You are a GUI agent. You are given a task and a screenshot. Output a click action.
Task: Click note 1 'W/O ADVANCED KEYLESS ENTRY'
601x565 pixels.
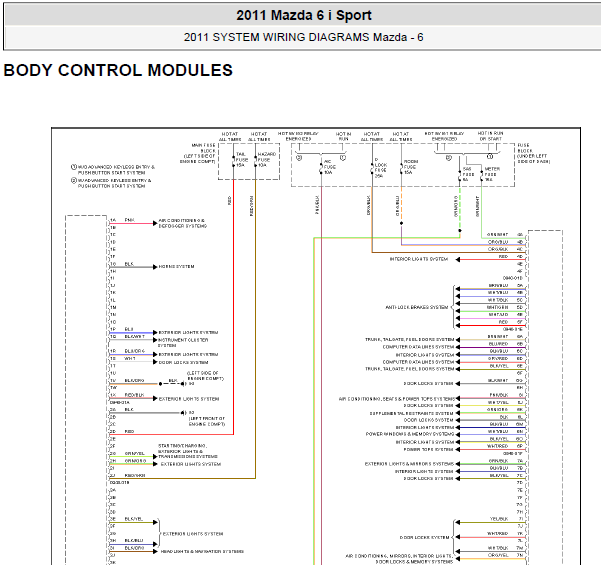coord(113,170)
